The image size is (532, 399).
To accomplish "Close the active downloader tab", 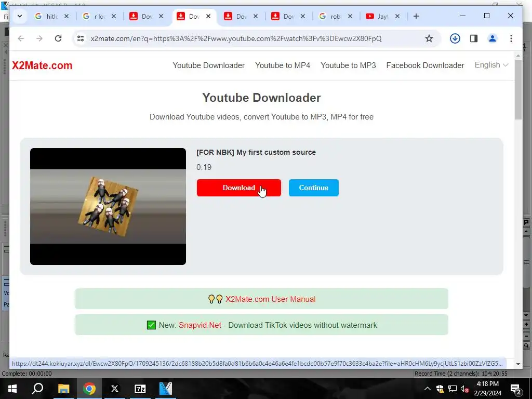I will point(208,16).
